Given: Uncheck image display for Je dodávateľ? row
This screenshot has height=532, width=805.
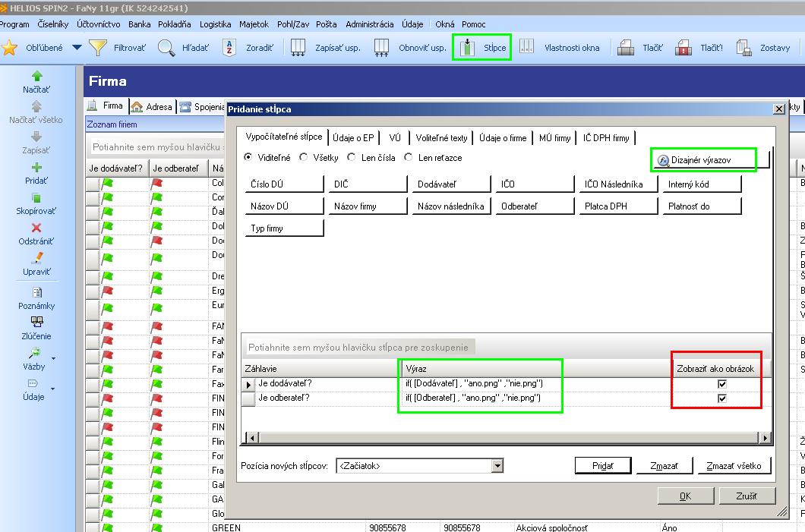Looking at the screenshot, I should point(721,384).
